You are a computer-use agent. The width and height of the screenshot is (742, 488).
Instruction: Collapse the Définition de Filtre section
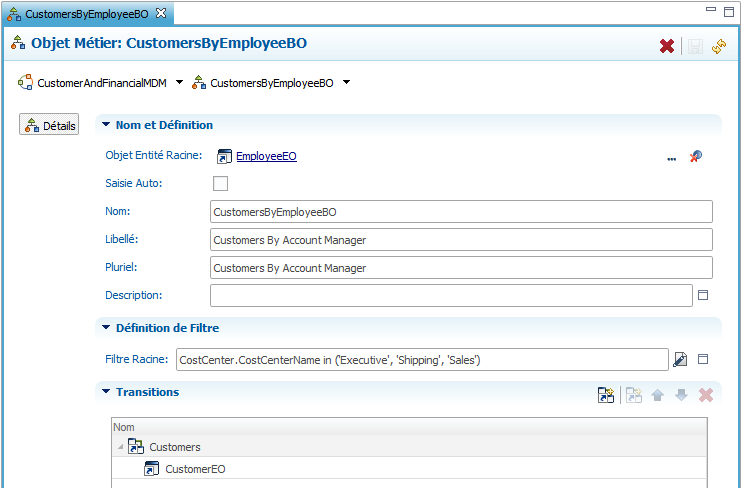[106, 328]
